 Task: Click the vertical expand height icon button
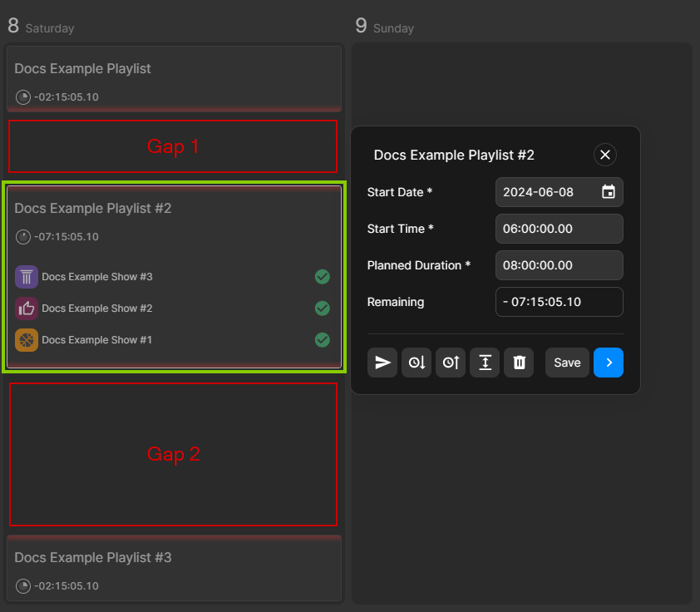[485, 363]
